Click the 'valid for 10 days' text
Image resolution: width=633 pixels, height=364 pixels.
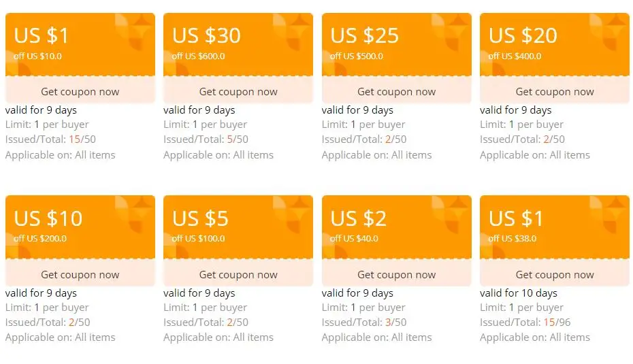(x=519, y=293)
